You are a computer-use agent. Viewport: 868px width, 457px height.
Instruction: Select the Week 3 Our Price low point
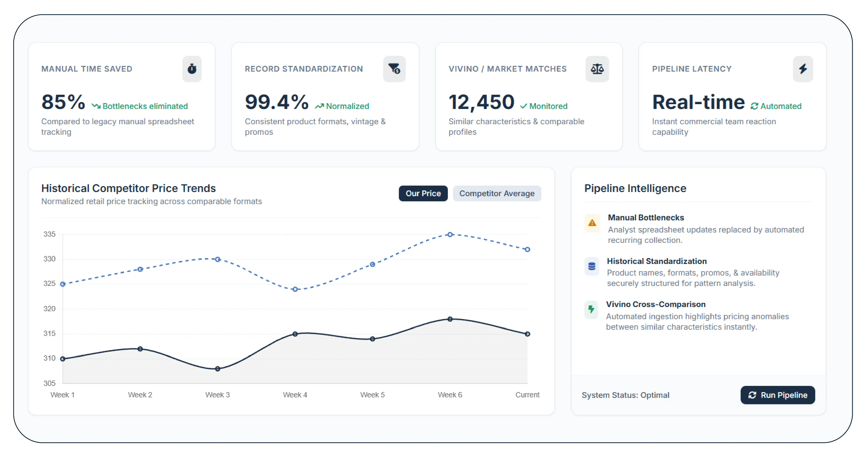click(x=218, y=369)
